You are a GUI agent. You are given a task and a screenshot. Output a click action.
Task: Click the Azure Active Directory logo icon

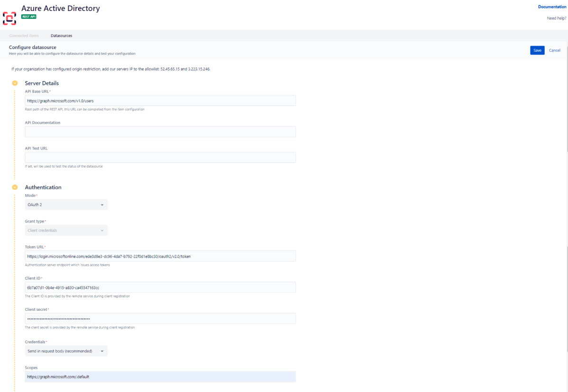tap(9, 19)
